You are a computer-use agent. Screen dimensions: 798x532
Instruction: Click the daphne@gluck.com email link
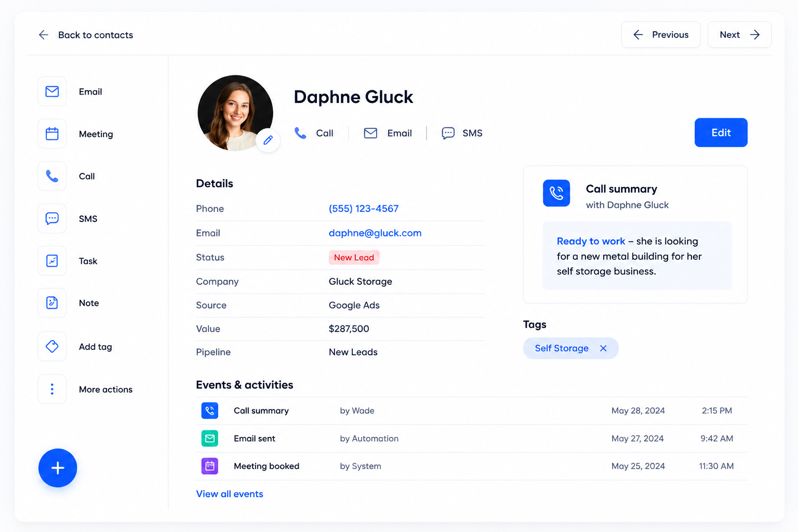click(x=375, y=233)
